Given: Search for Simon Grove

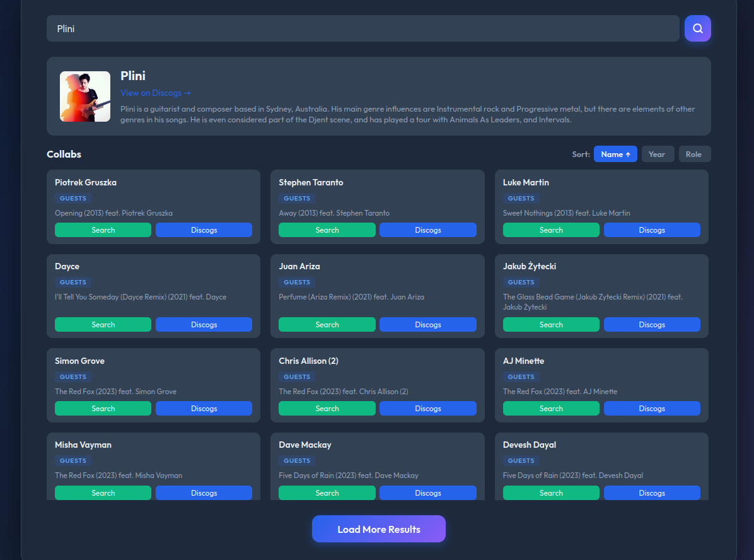Looking at the screenshot, I should (x=103, y=408).
